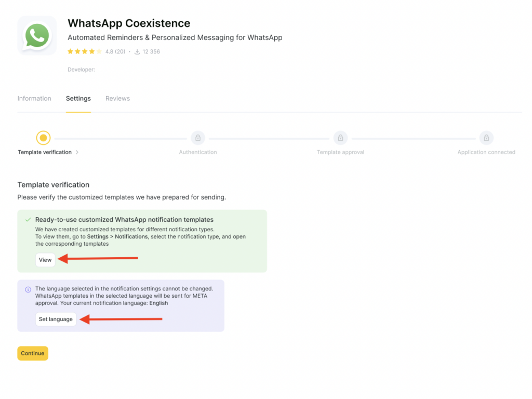Viewport: 532px width, 399px height.
Task: Click the progress line toward Authentication
Action: (x=121, y=138)
